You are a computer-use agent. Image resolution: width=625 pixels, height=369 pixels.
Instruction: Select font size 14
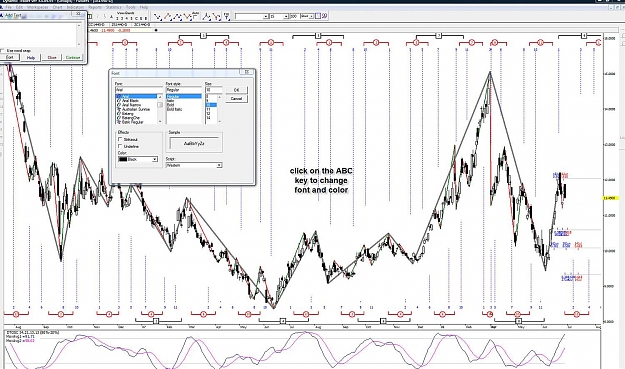[208, 118]
